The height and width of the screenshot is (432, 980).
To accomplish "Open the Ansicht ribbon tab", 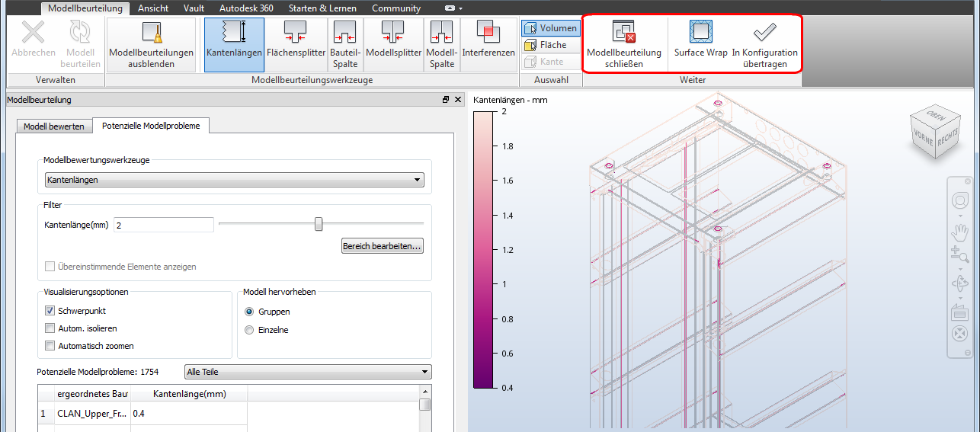I will pos(153,8).
